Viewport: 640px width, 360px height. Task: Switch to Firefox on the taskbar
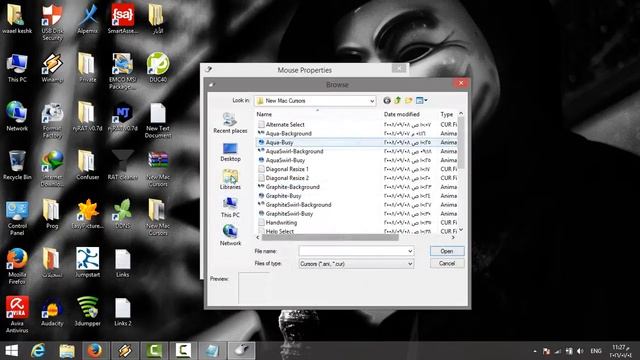pos(95,351)
